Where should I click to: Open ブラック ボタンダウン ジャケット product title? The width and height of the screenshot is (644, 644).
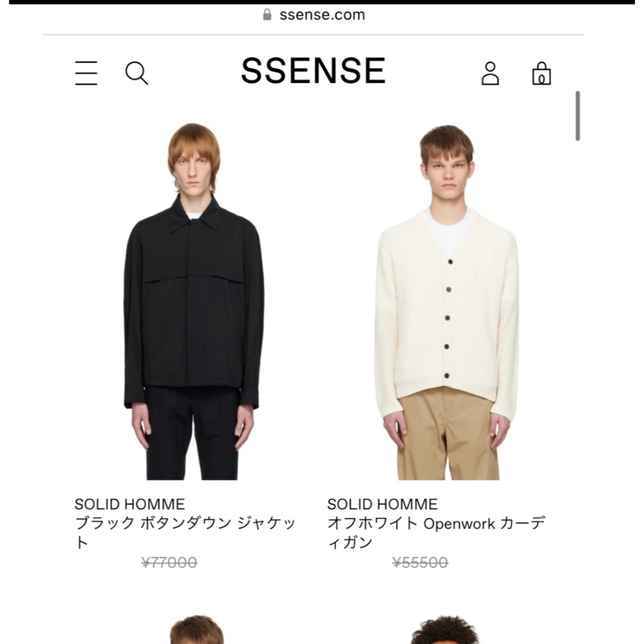click(185, 532)
